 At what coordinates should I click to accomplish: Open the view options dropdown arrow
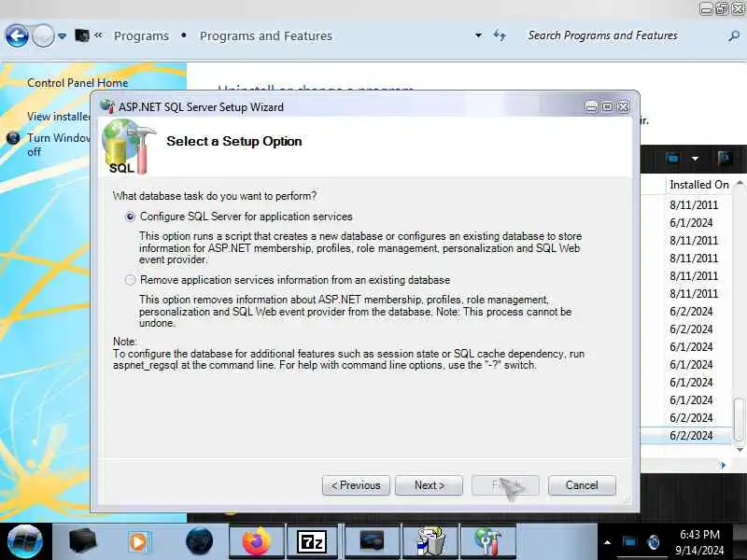pyautogui.click(x=695, y=159)
